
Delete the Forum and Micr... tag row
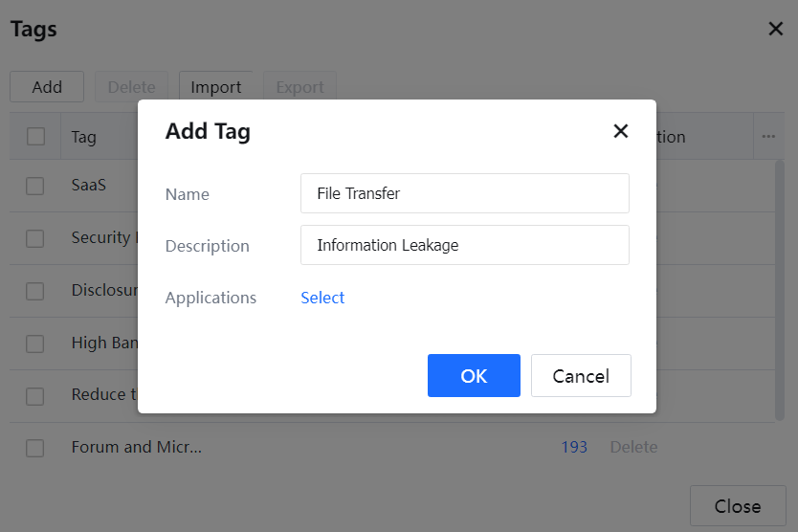(633, 447)
